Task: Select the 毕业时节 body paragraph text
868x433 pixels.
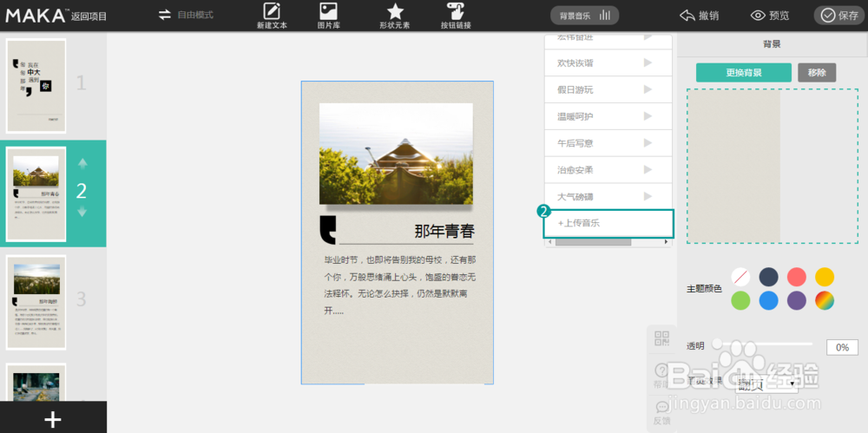Action: (x=401, y=285)
